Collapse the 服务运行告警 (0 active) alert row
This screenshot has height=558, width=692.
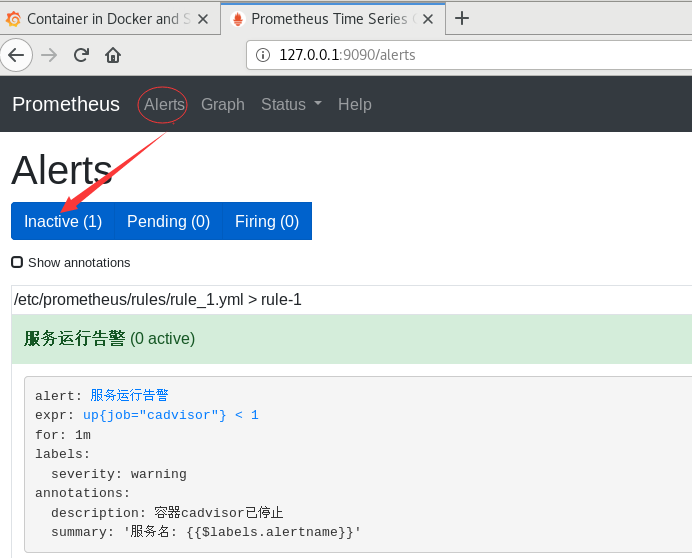click(x=352, y=339)
